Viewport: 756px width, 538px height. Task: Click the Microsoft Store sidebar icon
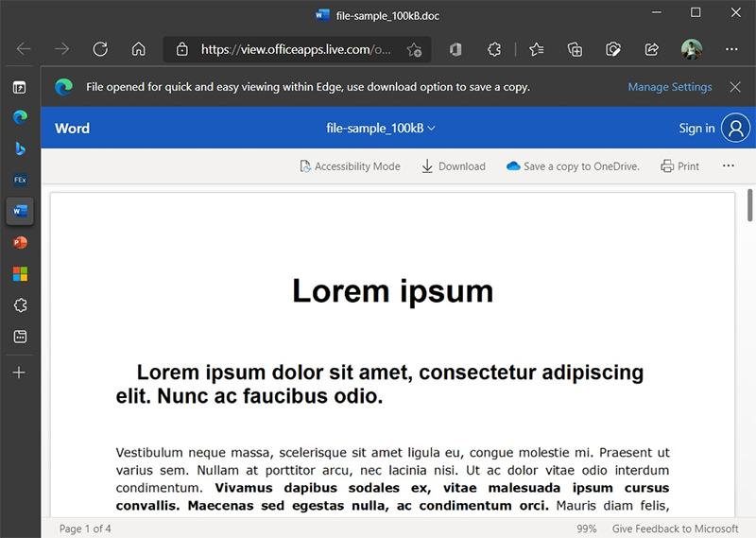coord(20,274)
